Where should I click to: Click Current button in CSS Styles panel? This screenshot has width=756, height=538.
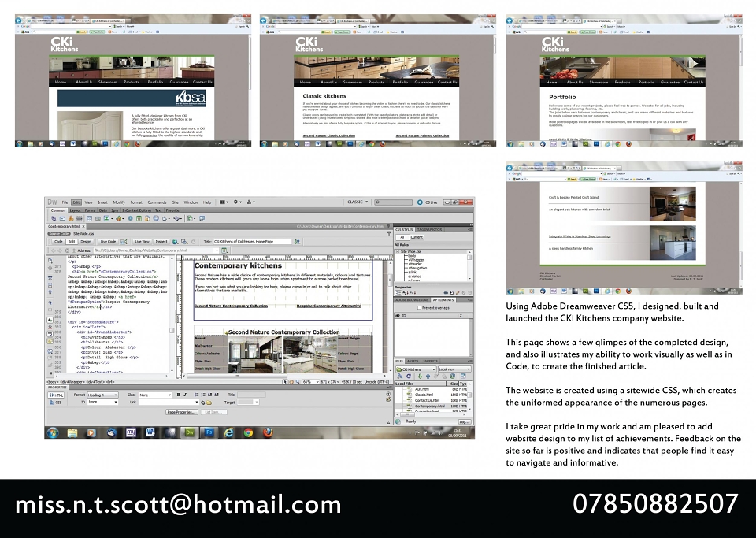point(417,237)
